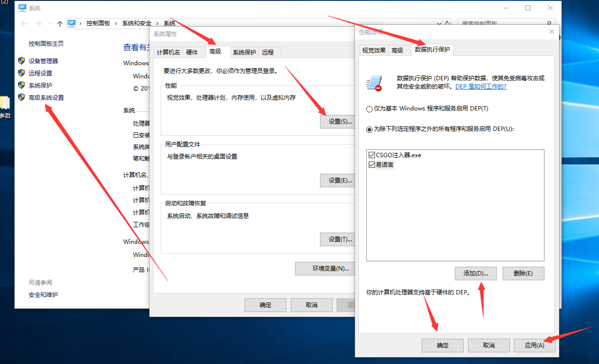Select 仅为基本 Windows 程序和服务启用 DEP option
The width and height of the screenshot is (599, 364).
(x=370, y=109)
